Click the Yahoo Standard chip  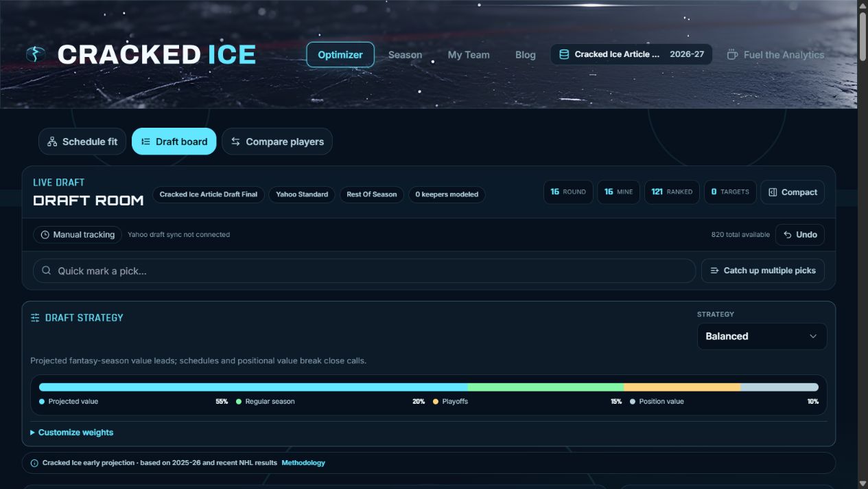tap(302, 194)
